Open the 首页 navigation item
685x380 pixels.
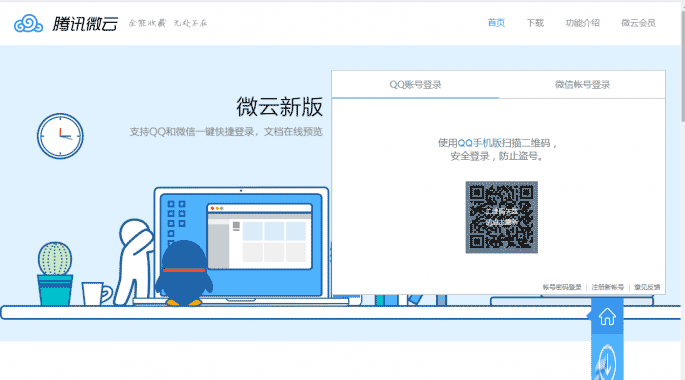[x=496, y=23]
